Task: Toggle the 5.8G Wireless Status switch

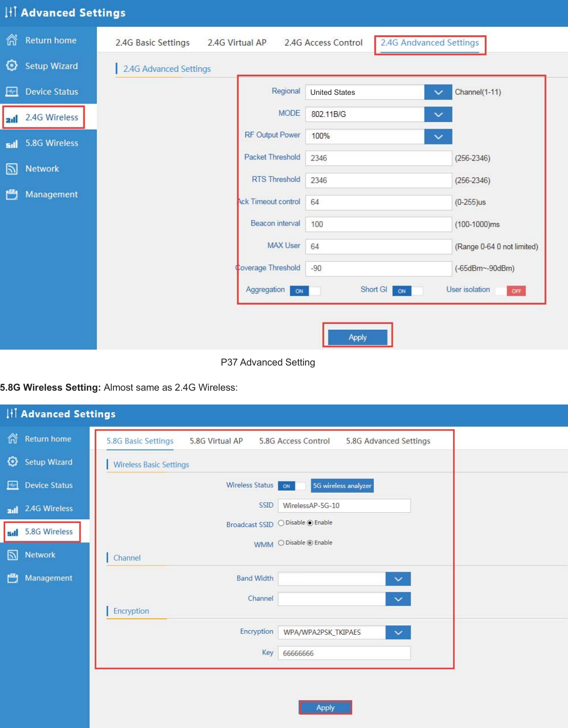Action: click(x=292, y=486)
